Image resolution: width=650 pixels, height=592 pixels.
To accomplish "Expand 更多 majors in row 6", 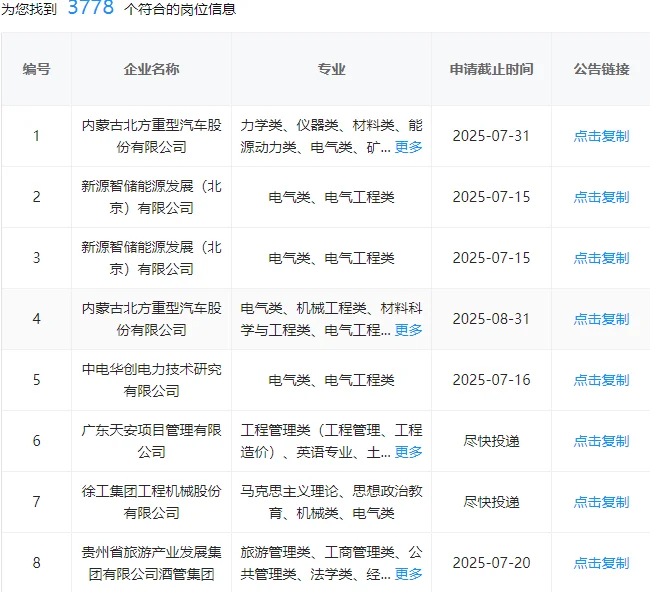I will (x=408, y=452).
